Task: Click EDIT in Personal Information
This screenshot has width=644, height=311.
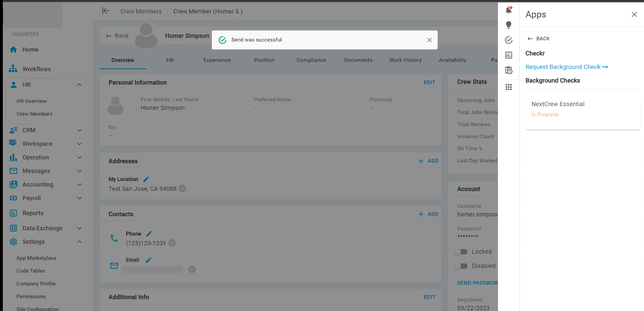Action: tap(429, 82)
